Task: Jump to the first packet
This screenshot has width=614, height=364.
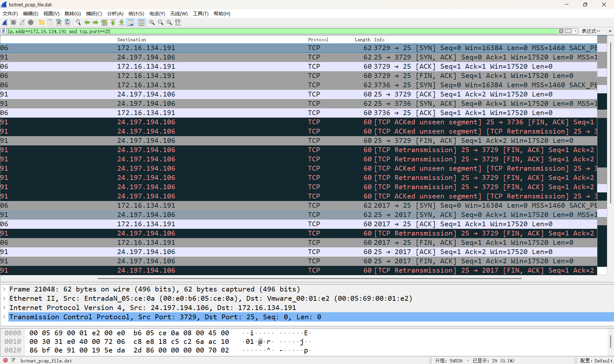Action: tap(113, 22)
